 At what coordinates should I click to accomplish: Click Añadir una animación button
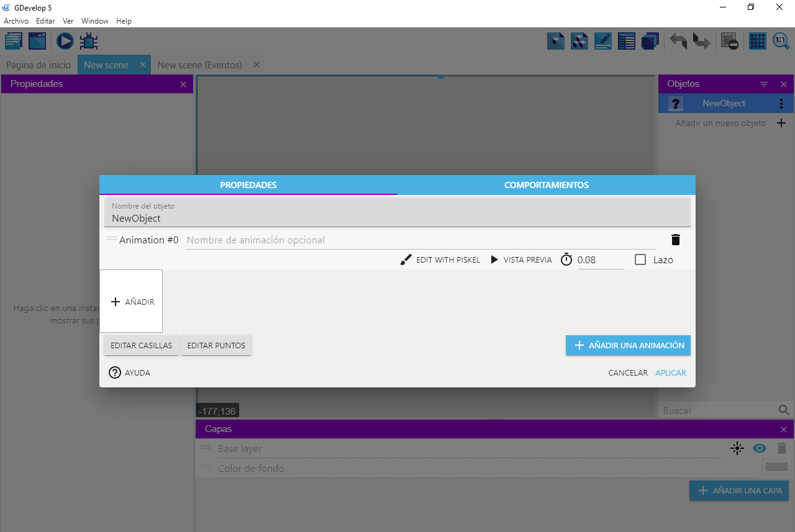pos(628,346)
